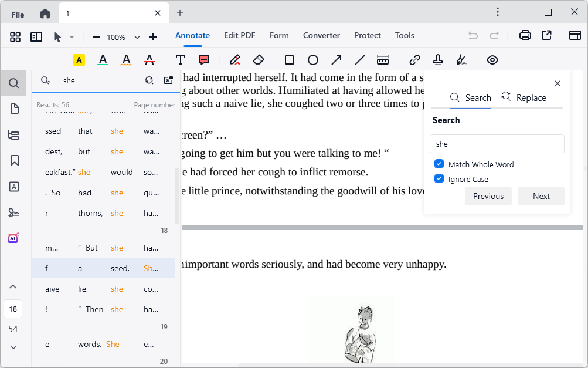Screen dimensions: 588x368
Task: Switch to the Edit PDF tab
Action: 239,35
